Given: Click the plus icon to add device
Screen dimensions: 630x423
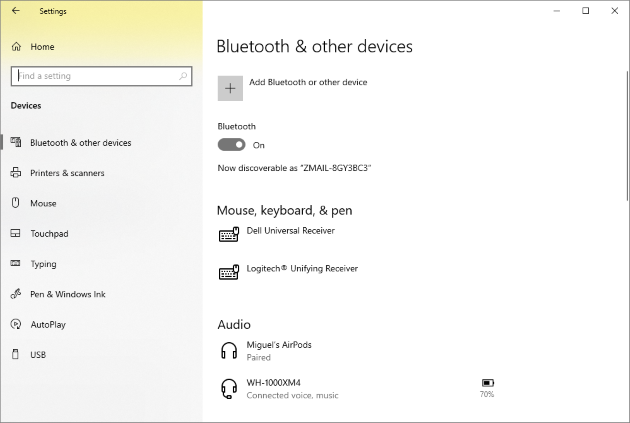Looking at the screenshot, I should (x=230, y=88).
